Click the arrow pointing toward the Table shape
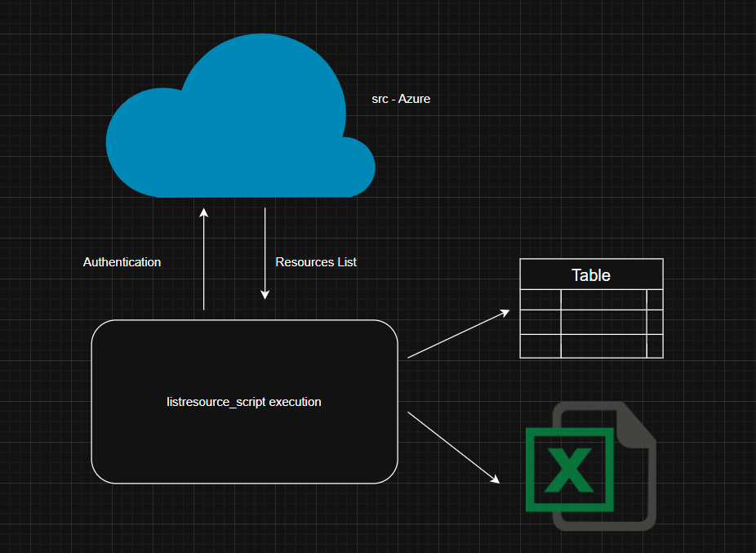This screenshot has width=756, height=553. coord(457,335)
